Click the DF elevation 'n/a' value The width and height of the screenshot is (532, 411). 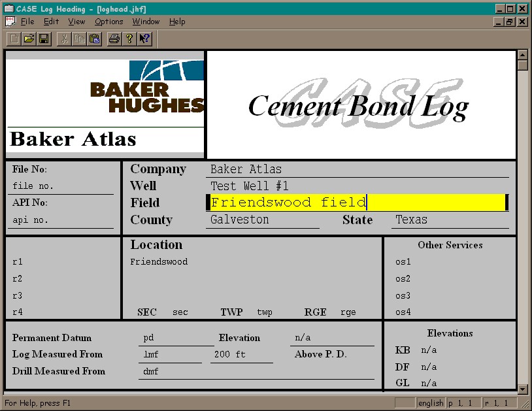point(429,367)
